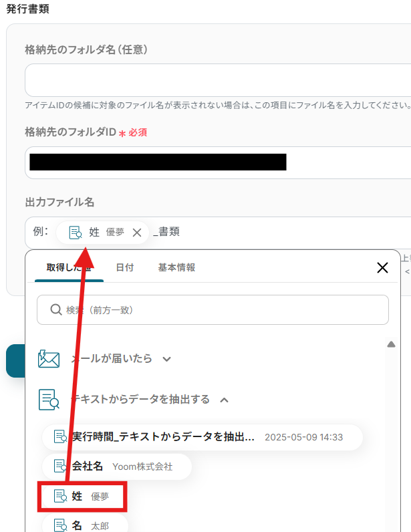Close the value picker popup
The height and width of the screenshot is (532, 411).
pyautogui.click(x=382, y=268)
